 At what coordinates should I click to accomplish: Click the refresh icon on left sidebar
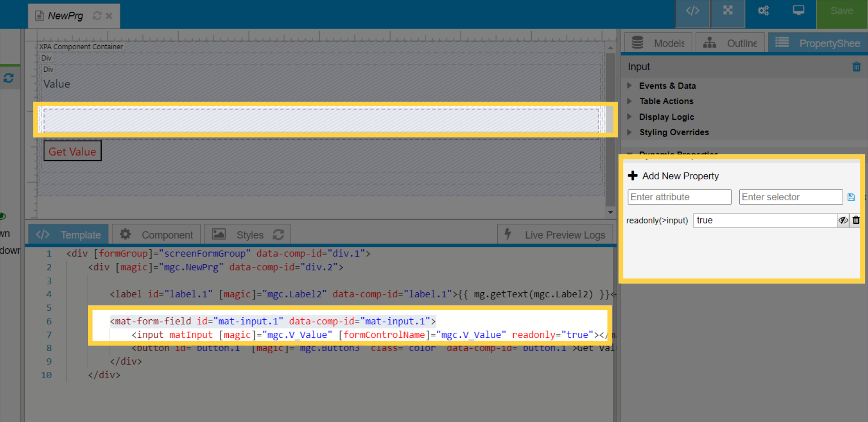[9, 78]
